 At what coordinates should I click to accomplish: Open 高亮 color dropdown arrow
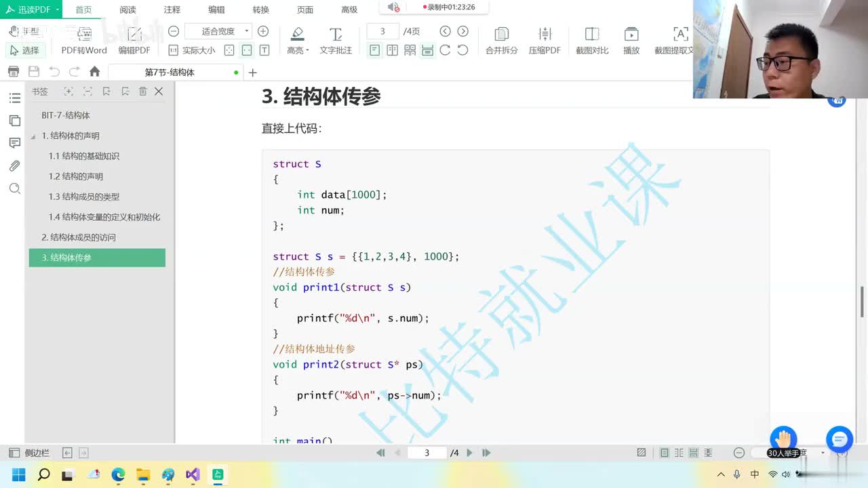tap(307, 51)
